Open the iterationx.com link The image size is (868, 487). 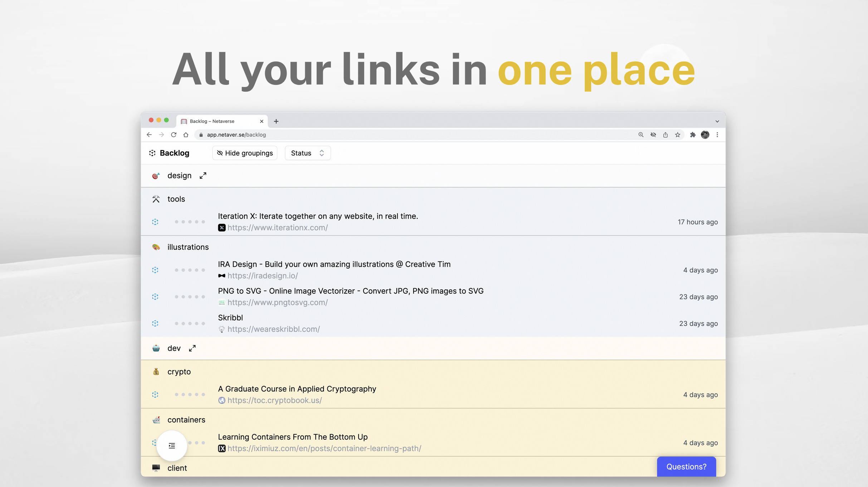click(x=277, y=228)
